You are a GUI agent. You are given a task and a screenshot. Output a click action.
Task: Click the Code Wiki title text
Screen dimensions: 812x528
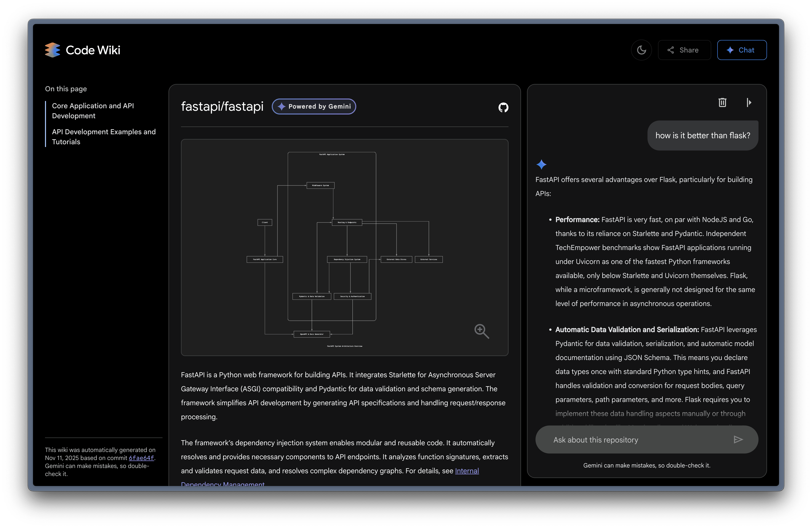93,50
